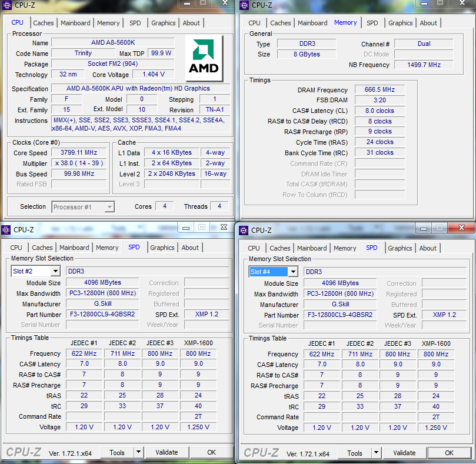Screen dimensions: 476x464
Task: Click OK button in bottom-left Slot #2 window
Action: pyautogui.click(x=212, y=452)
